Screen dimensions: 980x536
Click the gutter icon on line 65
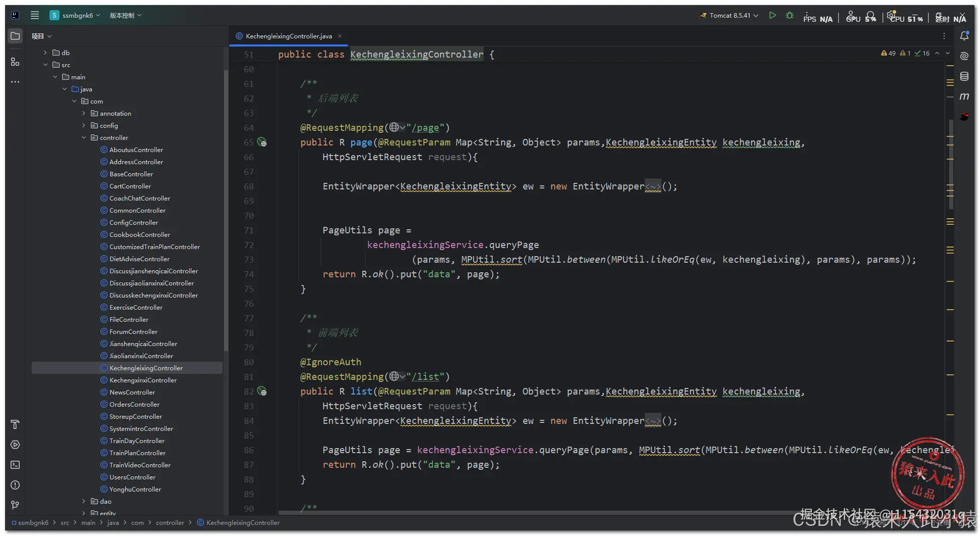coord(262,142)
